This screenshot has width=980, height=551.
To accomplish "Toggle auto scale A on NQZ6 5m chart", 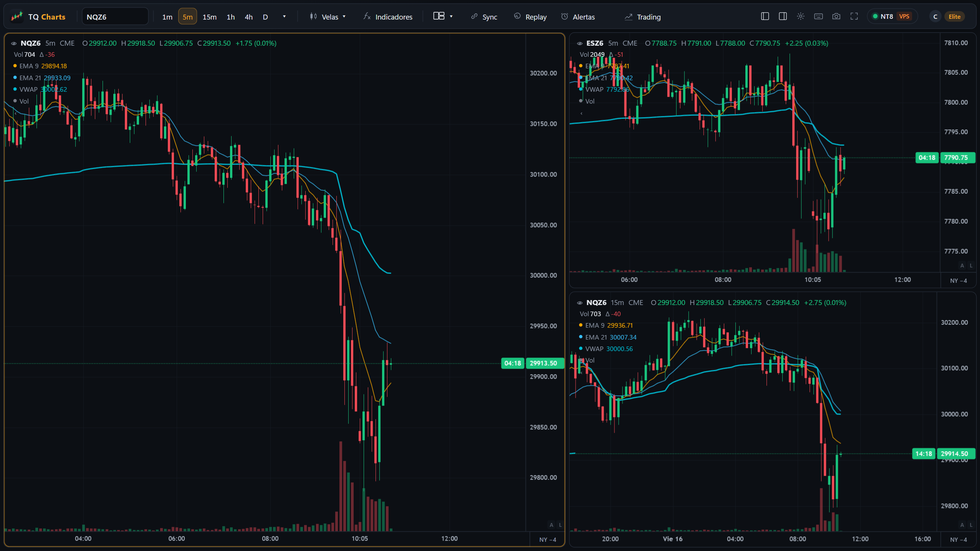I will 551,525.
